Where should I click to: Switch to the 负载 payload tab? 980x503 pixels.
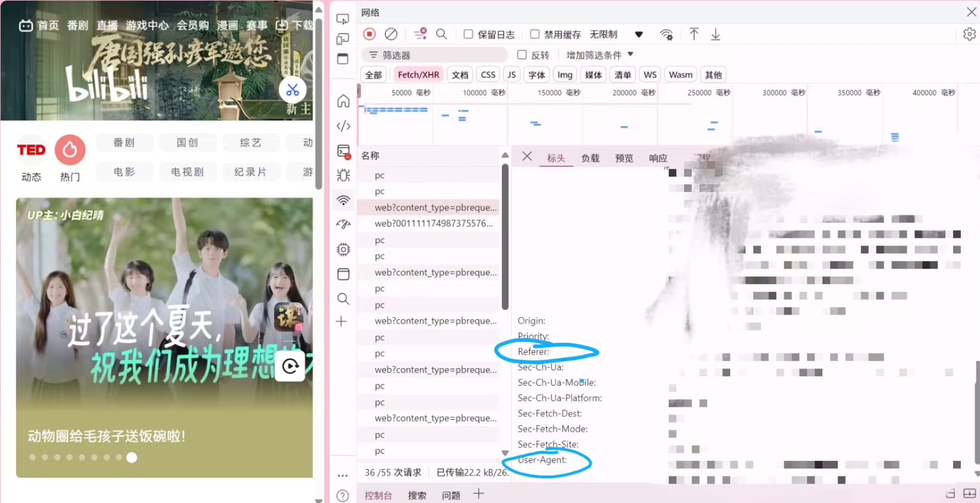pyautogui.click(x=590, y=158)
